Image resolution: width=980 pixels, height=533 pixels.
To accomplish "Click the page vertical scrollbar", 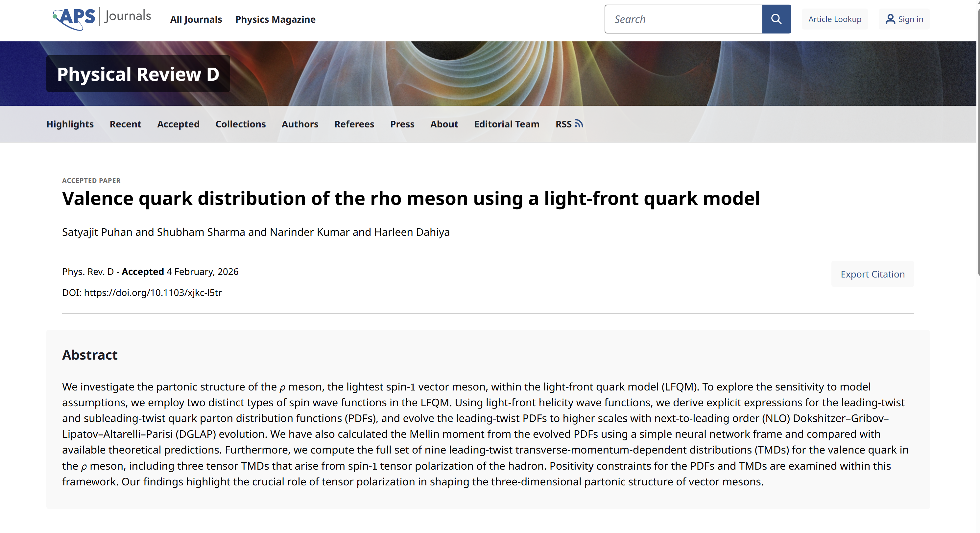I will tap(978, 152).
